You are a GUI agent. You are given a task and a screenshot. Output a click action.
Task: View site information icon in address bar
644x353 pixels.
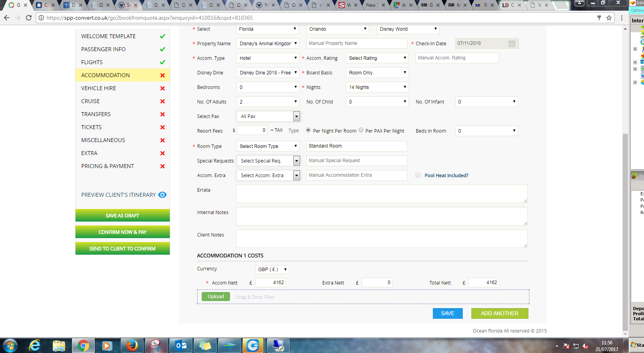(x=41, y=18)
